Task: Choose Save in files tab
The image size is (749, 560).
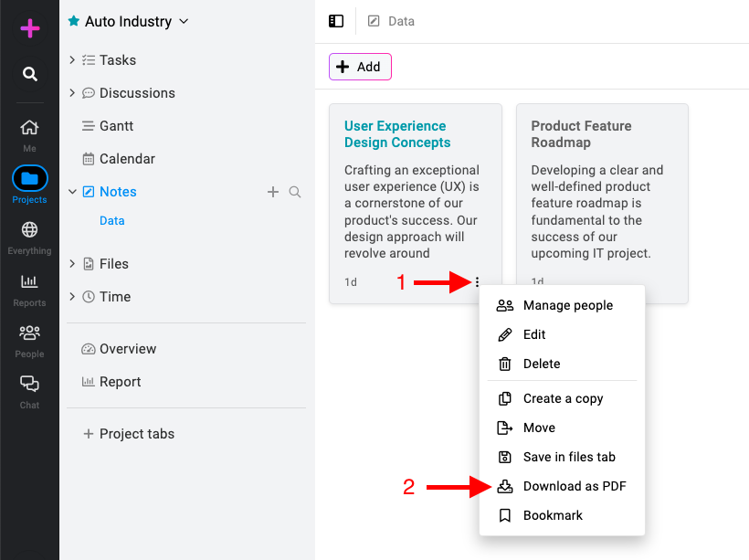Action: tap(563, 457)
